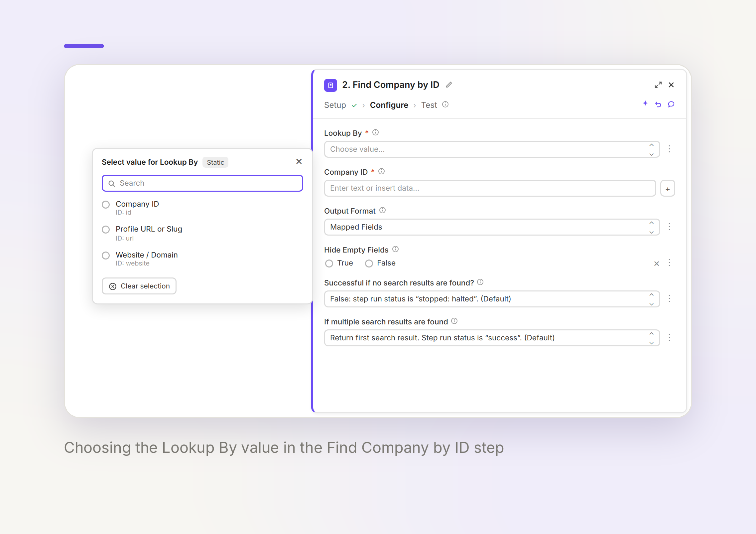This screenshot has height=534, width=756.
Task: Click the search magnifier icon
Action: 112,184
